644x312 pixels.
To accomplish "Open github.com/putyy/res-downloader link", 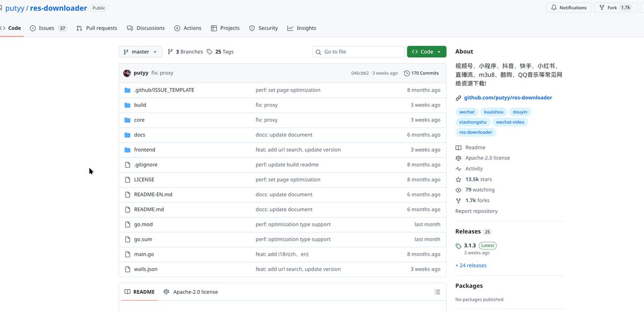I will tap(508, 98).
